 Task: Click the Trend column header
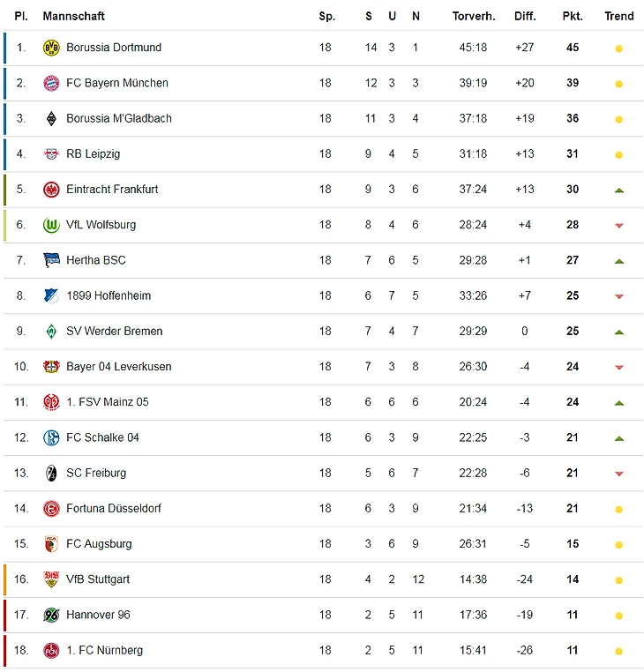click(x=619, y=16)
